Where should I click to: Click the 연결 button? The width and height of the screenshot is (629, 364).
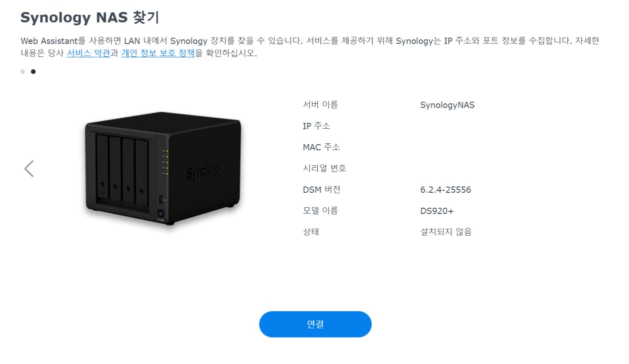point(315,324)
